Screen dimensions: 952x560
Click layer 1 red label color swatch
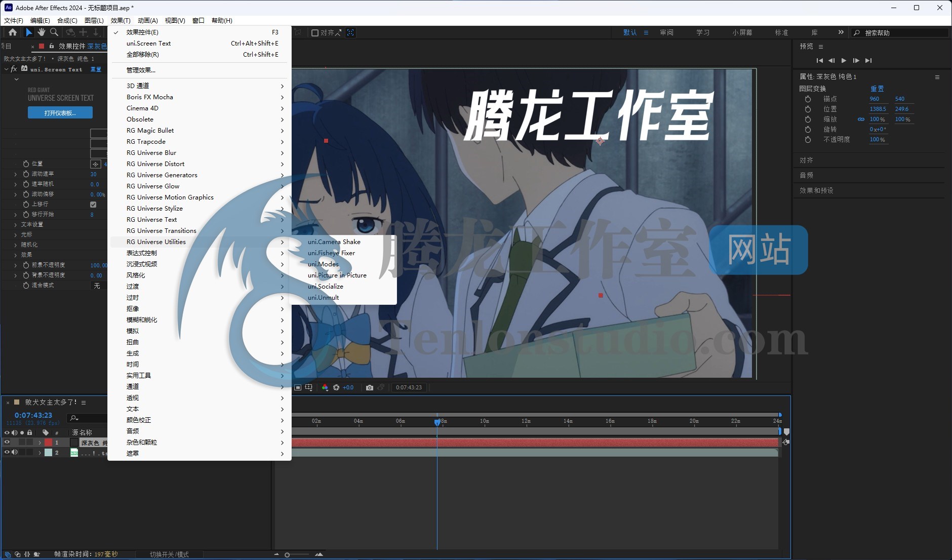[x=49, y=443]
